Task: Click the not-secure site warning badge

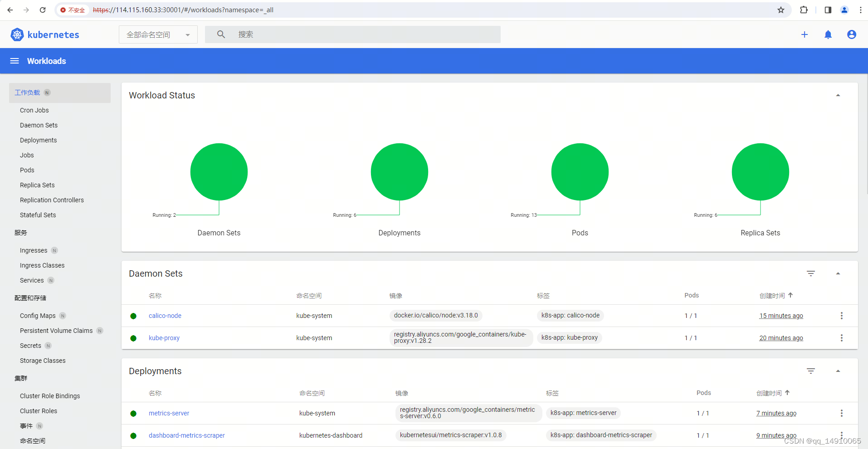Action: click(73, 10)
